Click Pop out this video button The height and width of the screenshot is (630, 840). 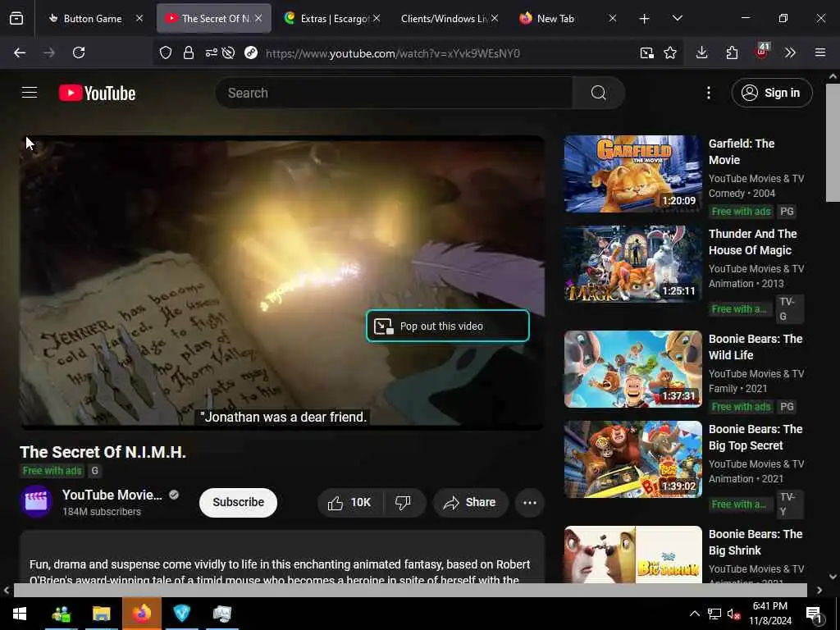[448, 326]
